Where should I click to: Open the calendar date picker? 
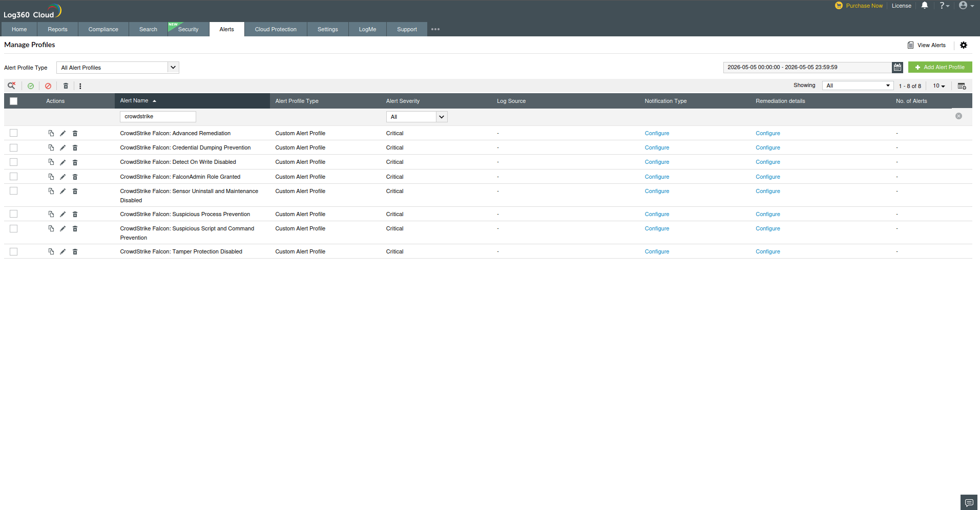tap(898, 67)
